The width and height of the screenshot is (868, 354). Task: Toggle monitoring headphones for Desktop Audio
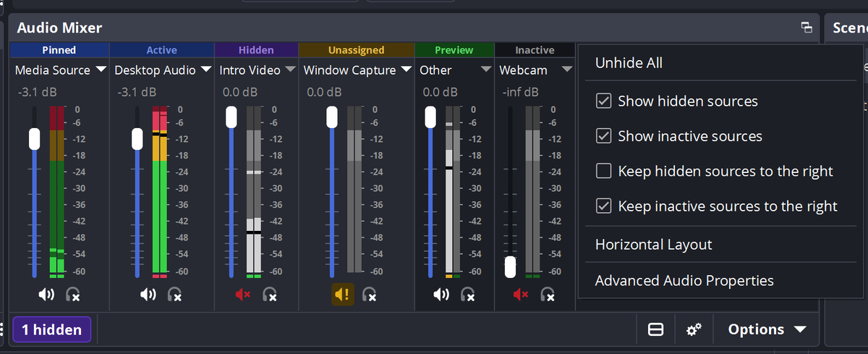pyautogui.click(x=174, y=295)
